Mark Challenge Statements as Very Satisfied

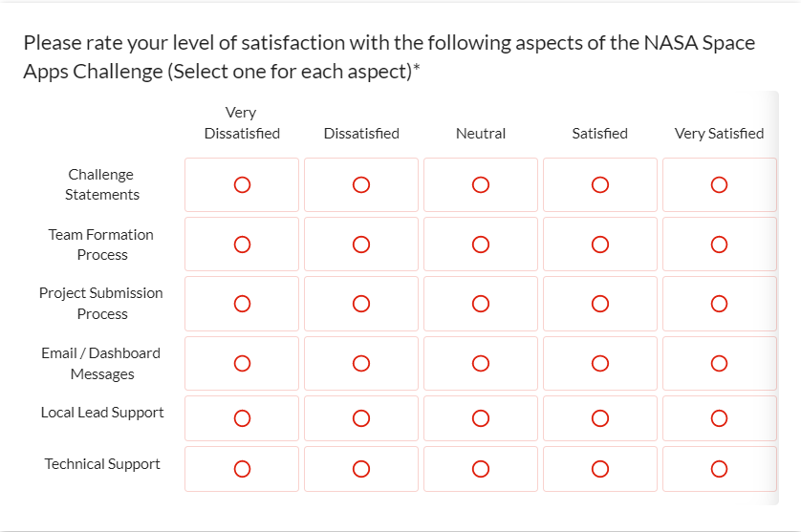coord(719,184)
